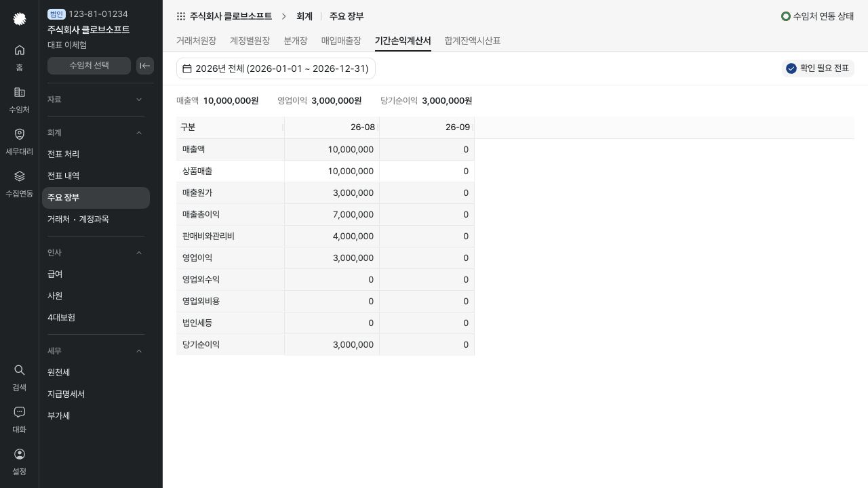This screenshot has height=488, width=868.
Task: Collapse the sidebar with the arrow icon
Action: (145, 66)
